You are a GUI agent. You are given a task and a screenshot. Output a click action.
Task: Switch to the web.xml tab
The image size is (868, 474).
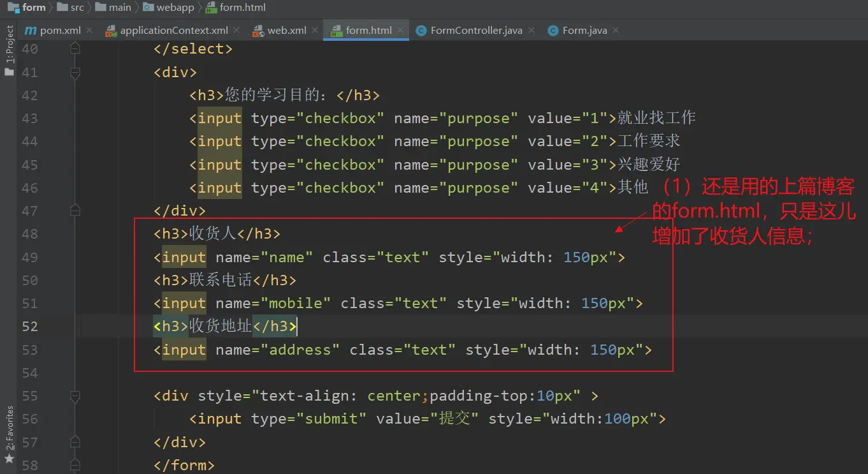tap(287, 31)
